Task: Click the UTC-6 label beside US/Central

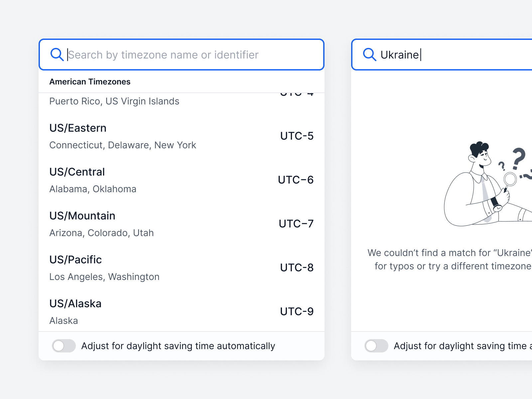Action: tap(295, 180)
